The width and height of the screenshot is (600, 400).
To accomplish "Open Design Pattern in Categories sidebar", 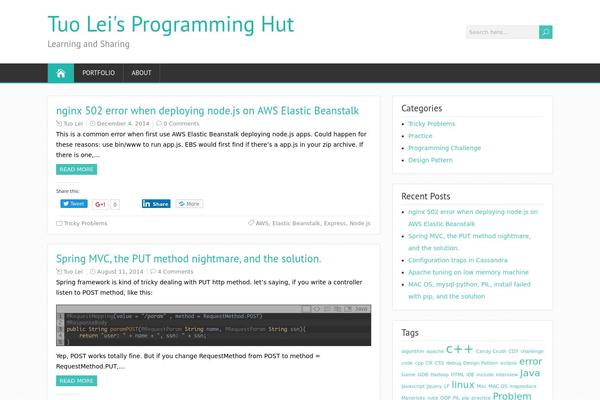I will (x=430, y=160).
